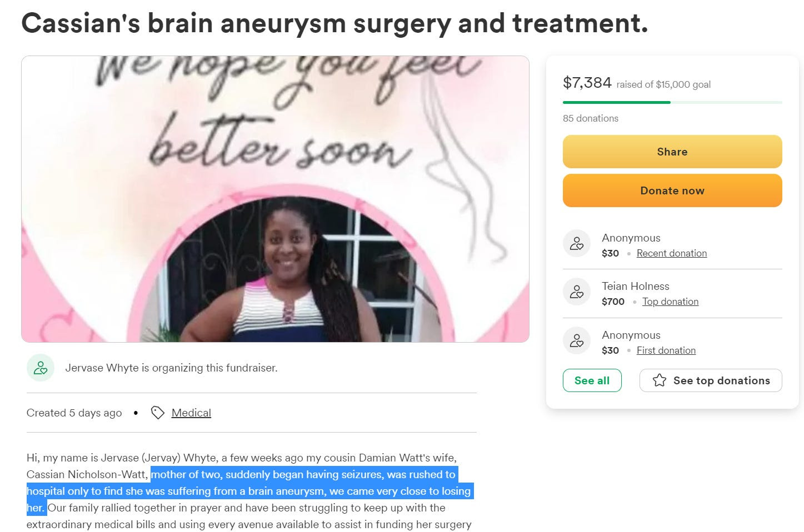The image size is (804, 532).
Task: Click the See top donations button
Action: click(711, 380)
